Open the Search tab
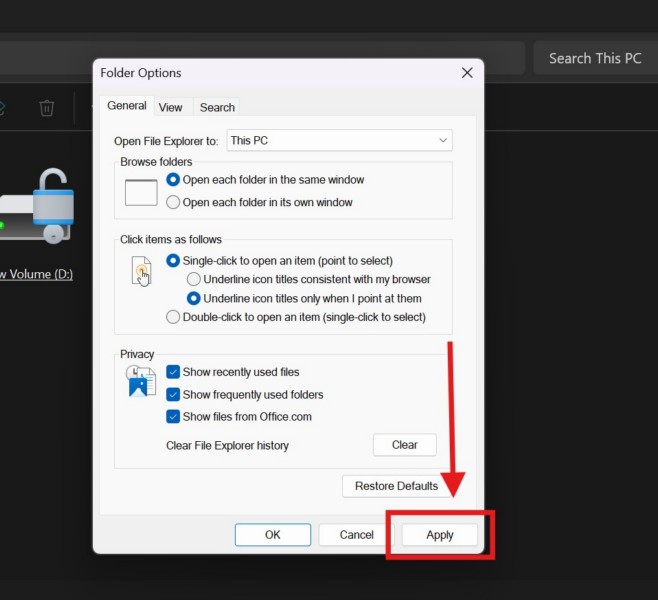658x600 pixels. 217,107
